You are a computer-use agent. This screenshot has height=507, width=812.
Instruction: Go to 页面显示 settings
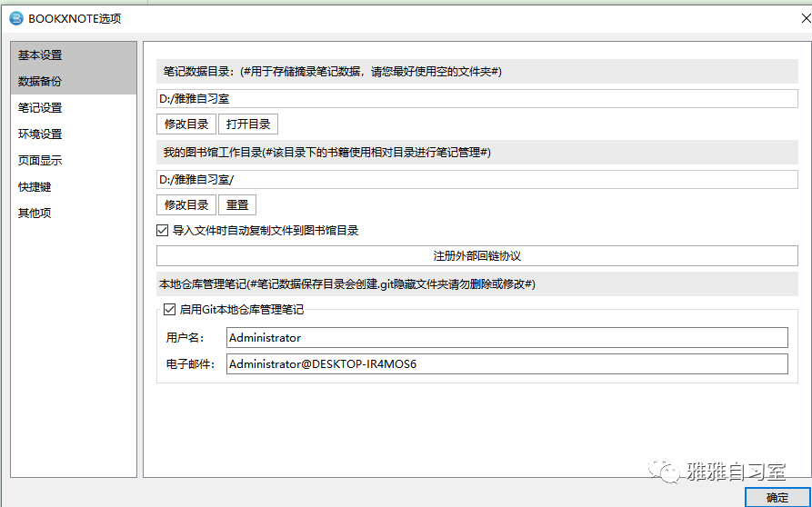74,161
